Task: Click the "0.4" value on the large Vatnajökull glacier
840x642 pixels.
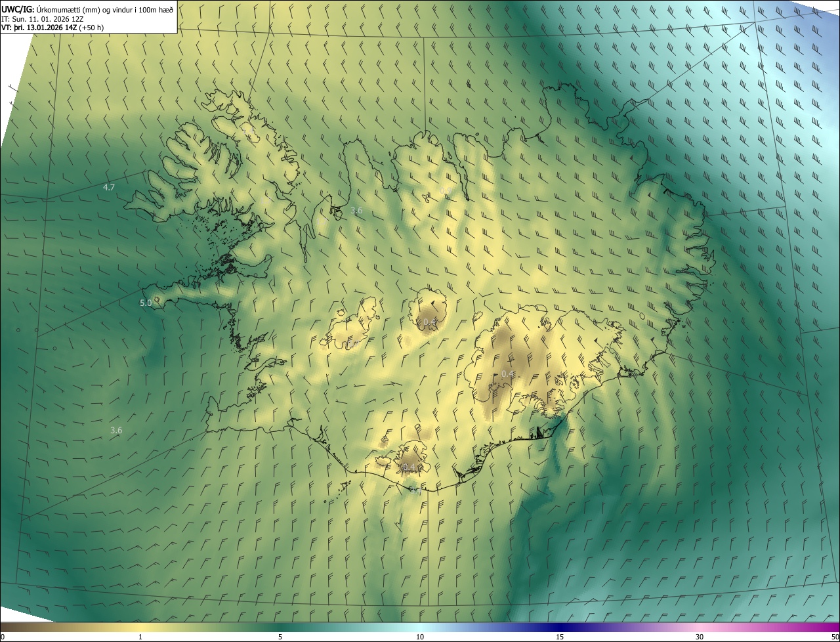Action: pyautogui.click(x=507, y=374)
